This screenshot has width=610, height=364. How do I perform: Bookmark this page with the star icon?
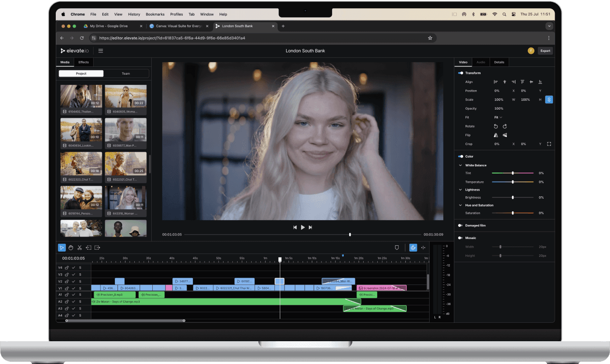430,38
